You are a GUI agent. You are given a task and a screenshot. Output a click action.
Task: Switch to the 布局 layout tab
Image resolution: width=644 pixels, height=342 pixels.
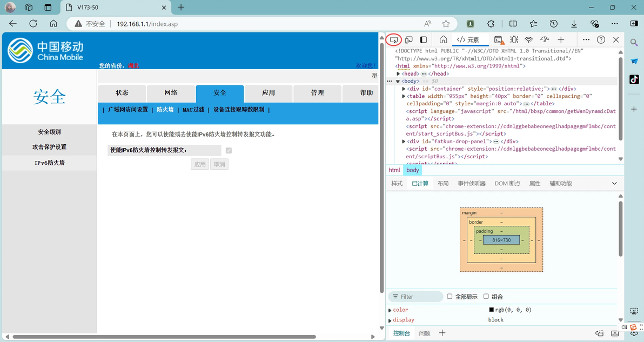[443, 184]
